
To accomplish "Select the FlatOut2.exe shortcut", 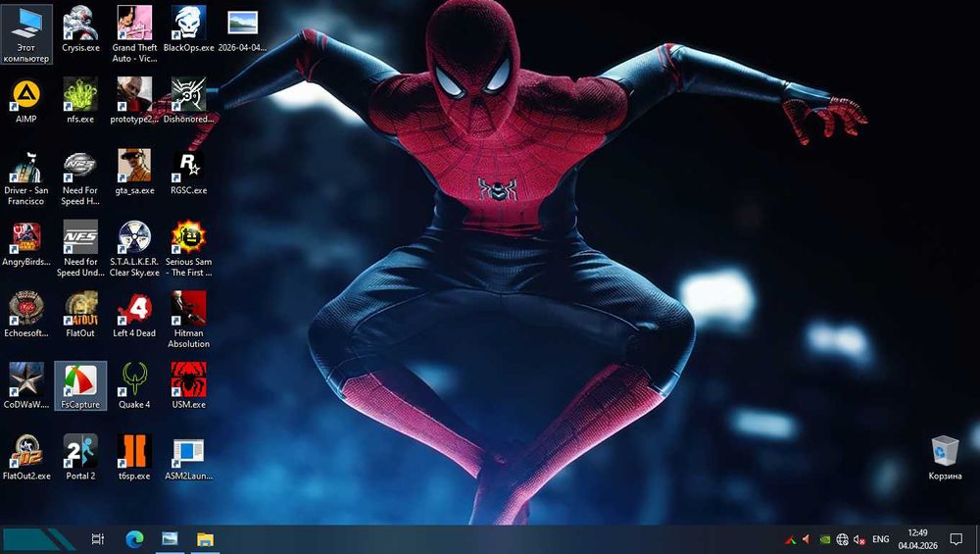I will pos(26,457).
